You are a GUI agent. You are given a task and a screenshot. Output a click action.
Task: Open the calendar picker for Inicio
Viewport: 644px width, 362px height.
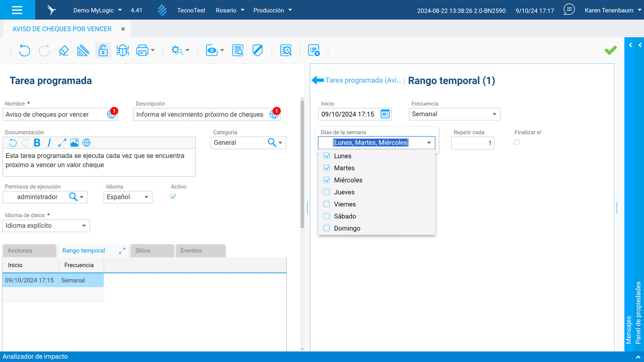(x=385, y=114)
